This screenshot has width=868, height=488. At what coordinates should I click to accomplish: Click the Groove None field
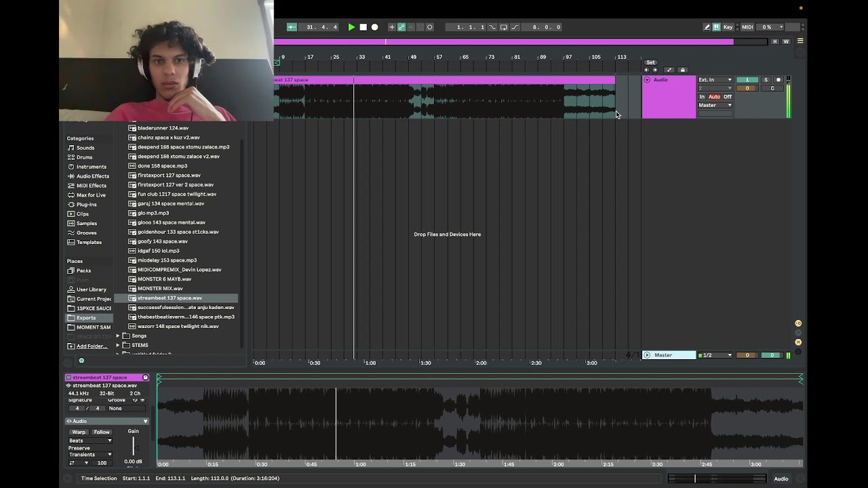(x=126, y=408)
